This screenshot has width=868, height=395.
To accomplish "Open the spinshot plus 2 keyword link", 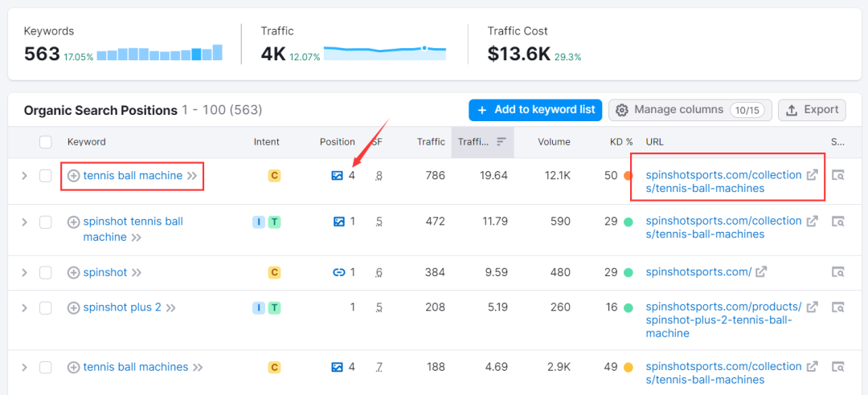I will pos(122,307).
